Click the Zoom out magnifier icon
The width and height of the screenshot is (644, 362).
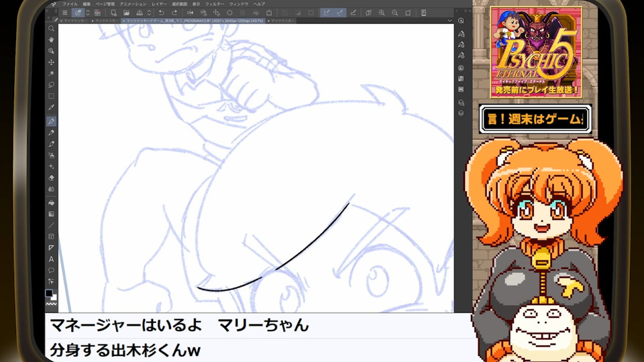pos(394,13)
